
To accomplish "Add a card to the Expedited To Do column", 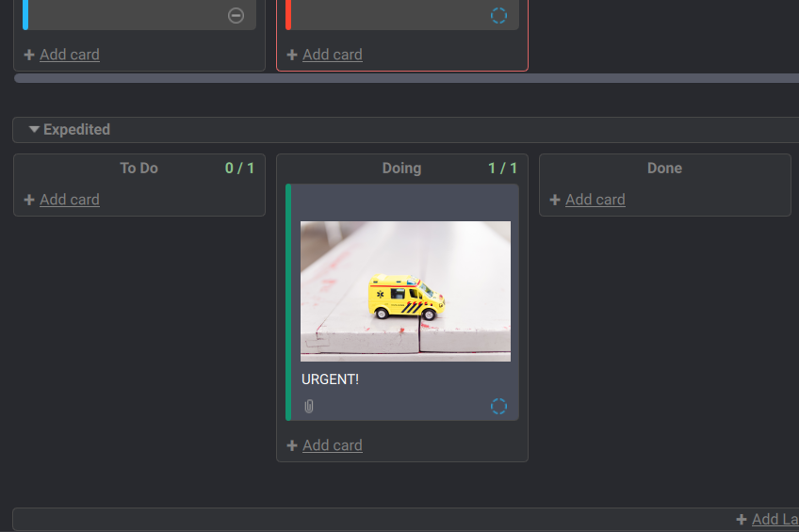I will tap(70, 200).
